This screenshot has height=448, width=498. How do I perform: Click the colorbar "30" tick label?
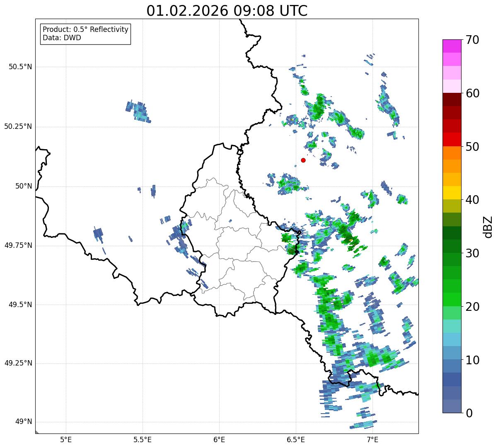coord(473,253)
